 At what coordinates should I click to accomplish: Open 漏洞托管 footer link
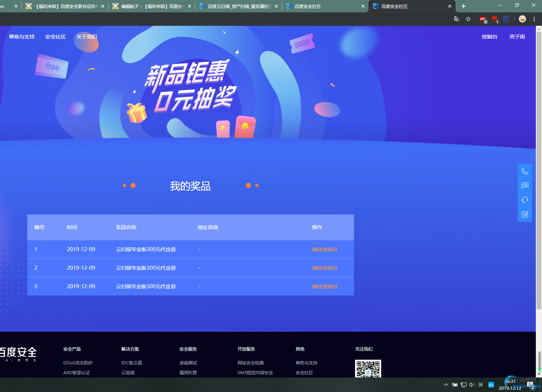[188, 372]
